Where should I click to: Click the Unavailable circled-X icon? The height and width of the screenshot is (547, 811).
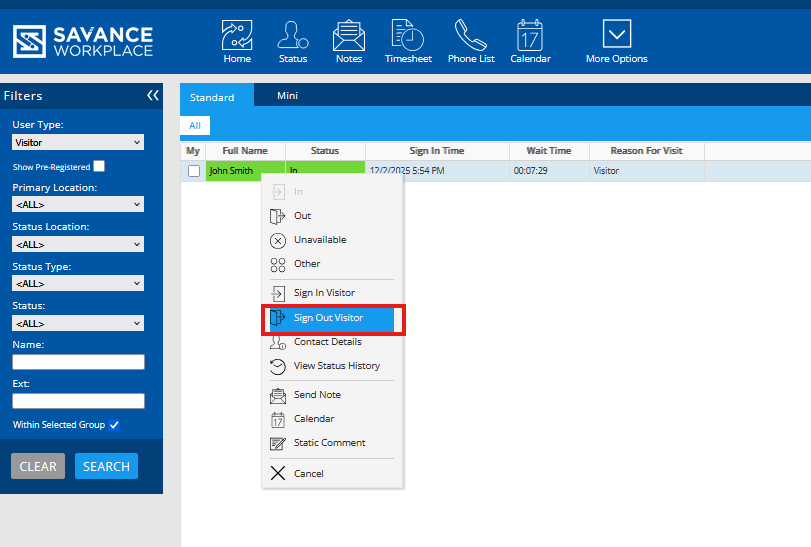[278, 240]
